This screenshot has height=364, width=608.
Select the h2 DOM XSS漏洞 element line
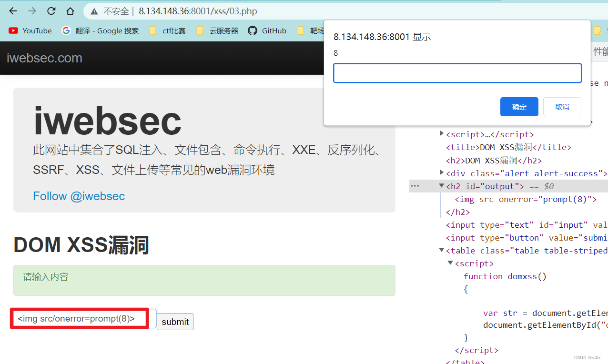(494, 161)
